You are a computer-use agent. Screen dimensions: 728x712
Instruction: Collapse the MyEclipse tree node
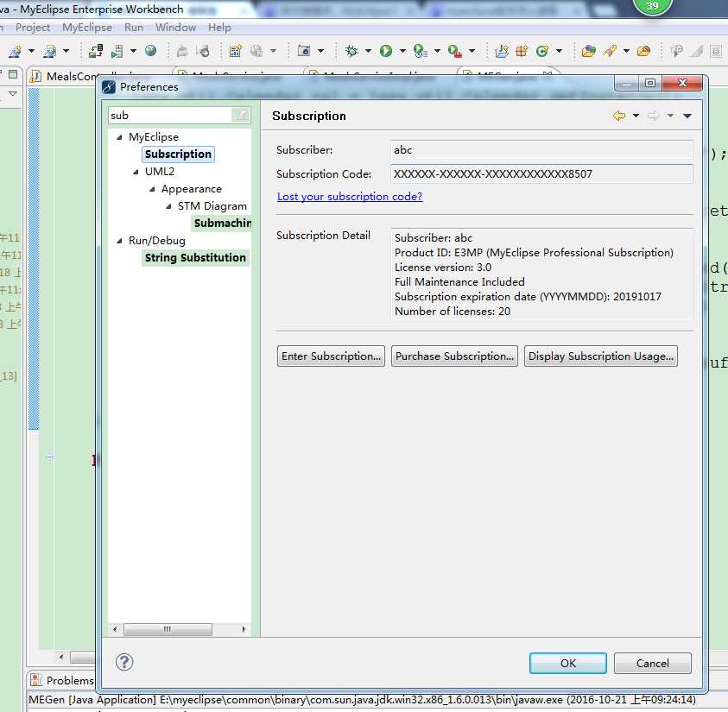pyautogui.click(x=119, y=137)
